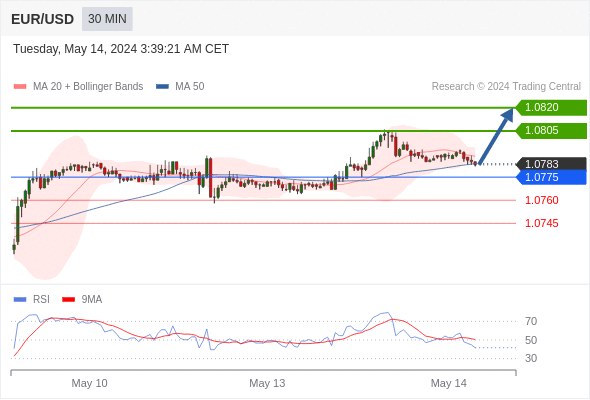The image size is (590, 400).
Task: Click the 1.0820 green resistance tag
Action: 551,108
